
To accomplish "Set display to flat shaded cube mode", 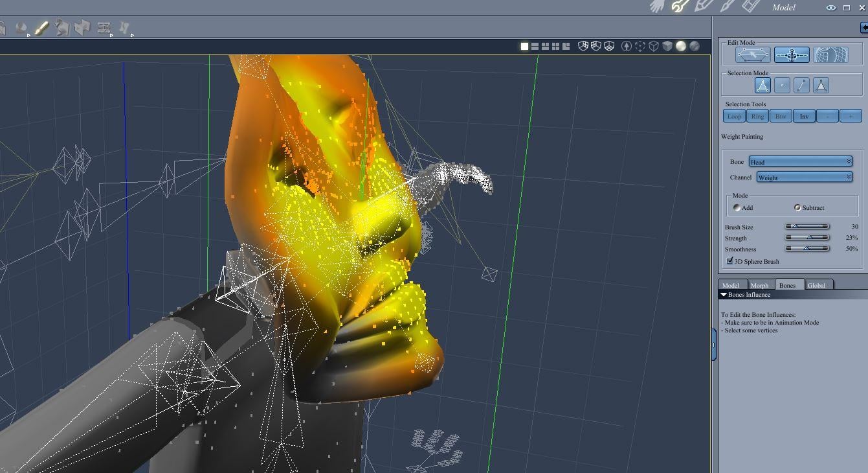I will tap(667, 46).
